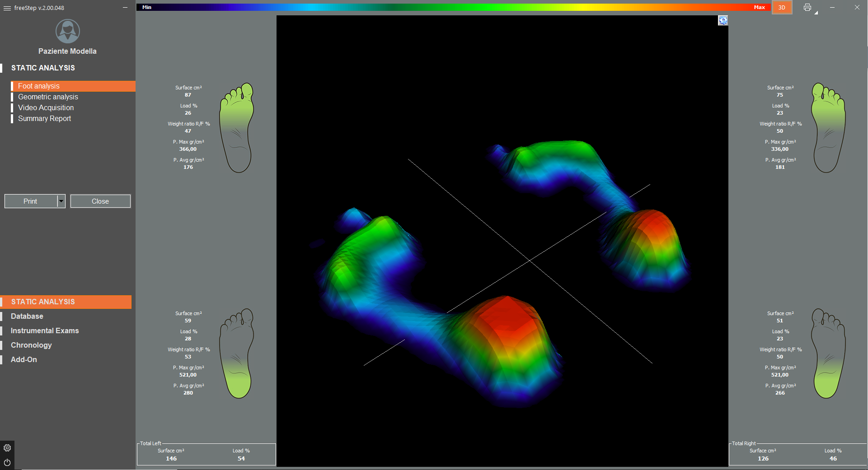Collapse the sidebar with the dash button

(x=125, y=8)
